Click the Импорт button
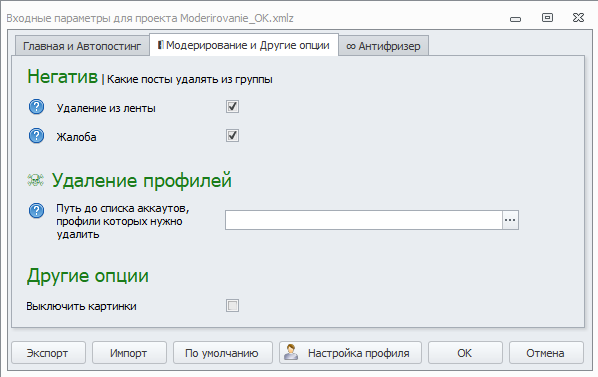The height and width of the screenshot is (377, 598). (x=129, y=353)
